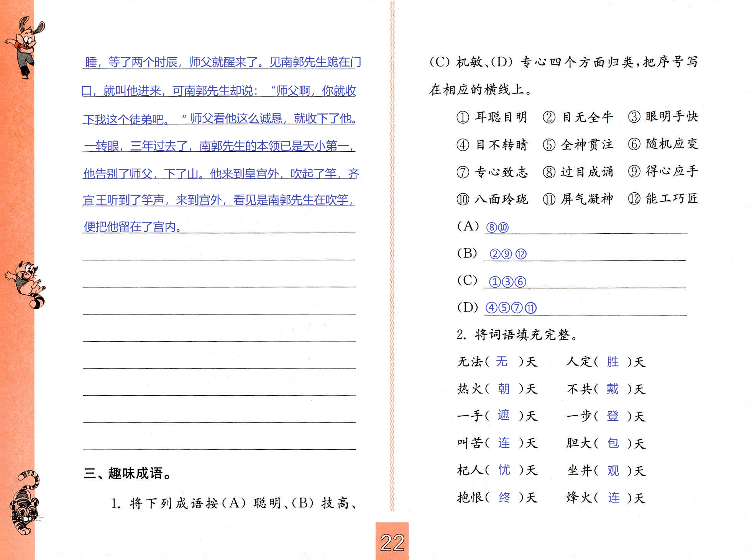Click the filled answer 无 in 无法( )天

tap(502, 361)
